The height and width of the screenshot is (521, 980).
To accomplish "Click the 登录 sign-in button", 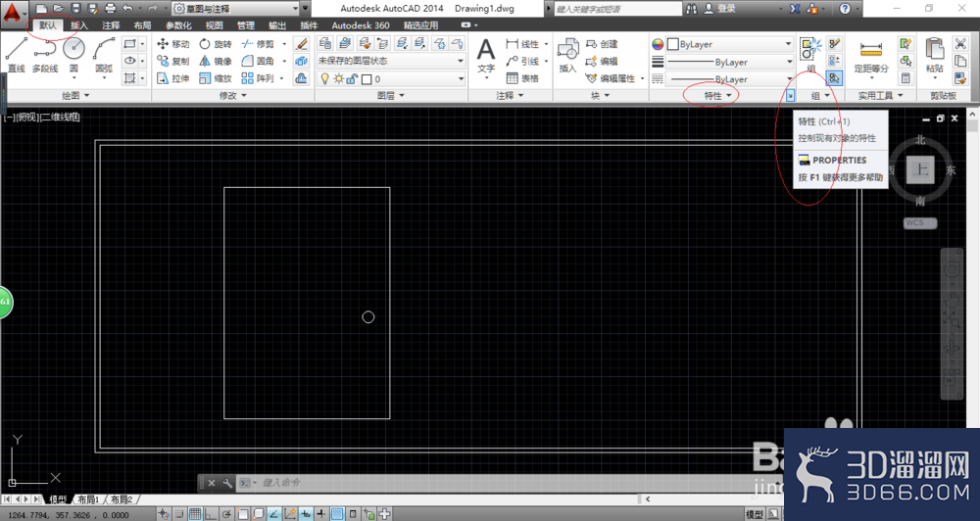I will pos(720,9).
